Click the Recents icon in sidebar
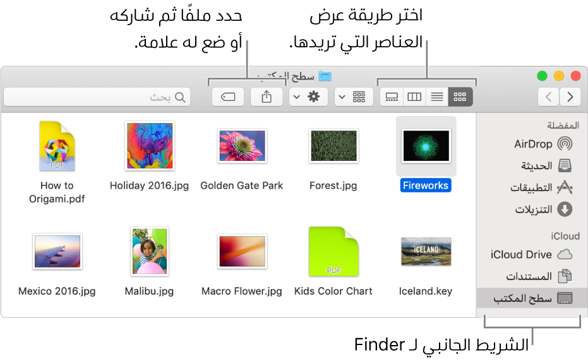The width and height of the screenshot is (588, 364). point(565,165)
